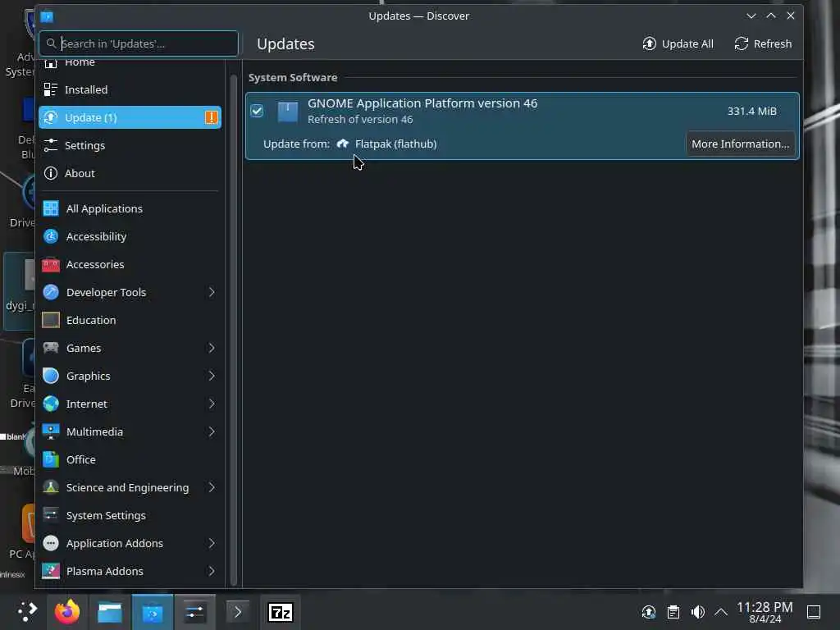Click the Education chalkboard icon
Viewport: 840px width, 630px height.
tap(51, 320)
